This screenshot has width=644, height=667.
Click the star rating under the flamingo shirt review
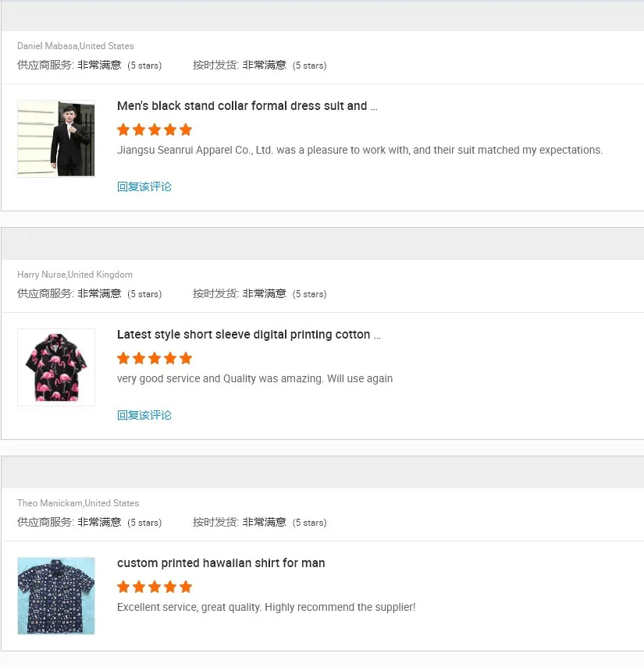pos(155,358)
